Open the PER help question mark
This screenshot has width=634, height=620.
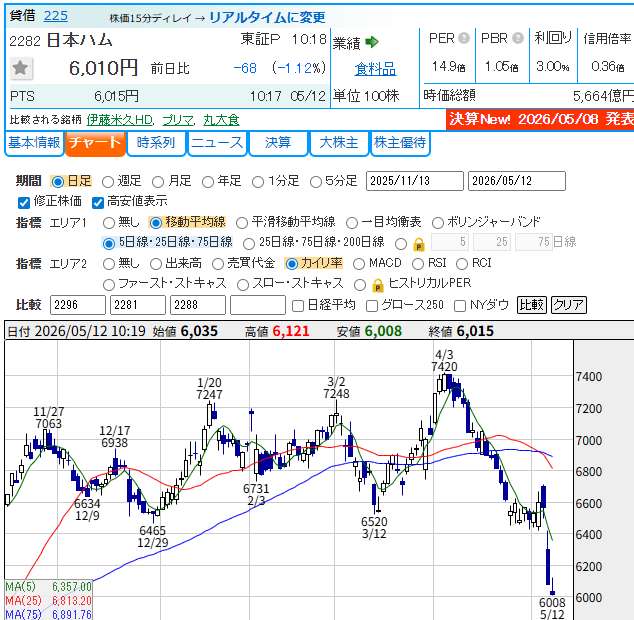click(x=464, y=38)
